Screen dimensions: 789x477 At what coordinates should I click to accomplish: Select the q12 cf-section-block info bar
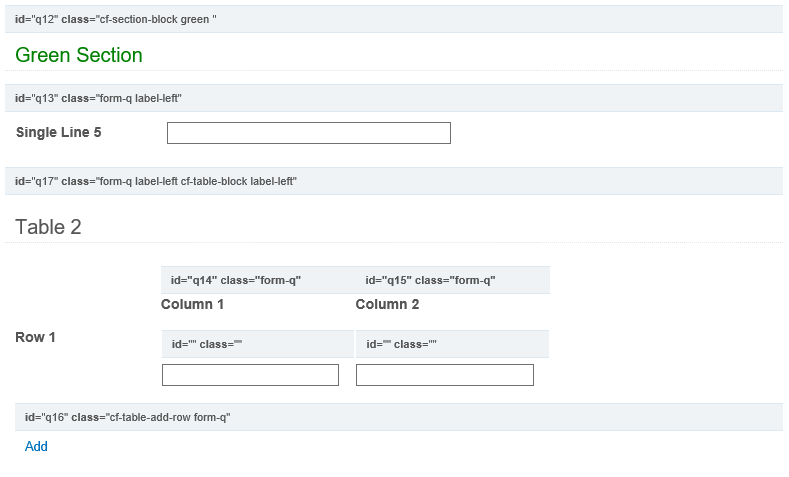(394, 19)
